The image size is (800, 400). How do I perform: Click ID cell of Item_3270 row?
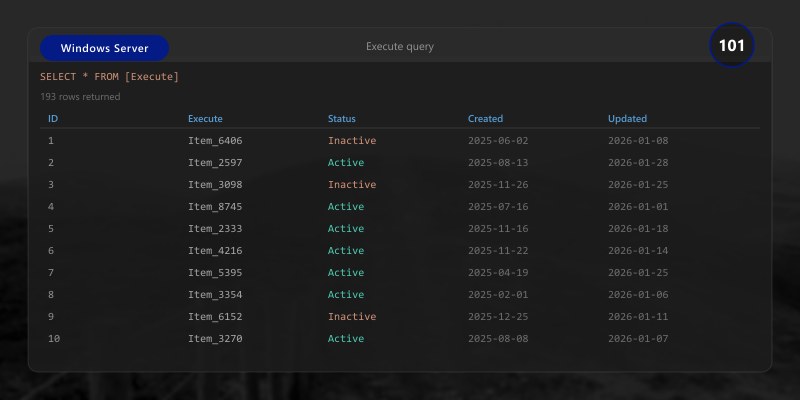pos(54,338)
